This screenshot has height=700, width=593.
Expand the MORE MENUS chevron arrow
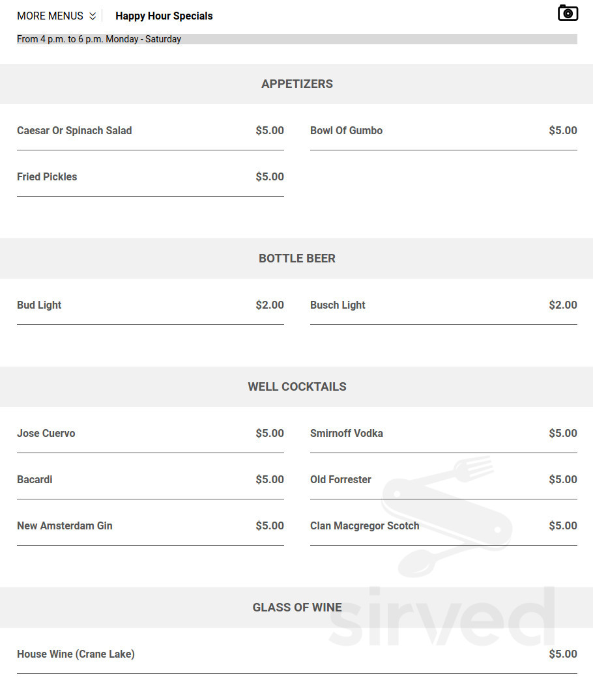(x=93, y=16)
